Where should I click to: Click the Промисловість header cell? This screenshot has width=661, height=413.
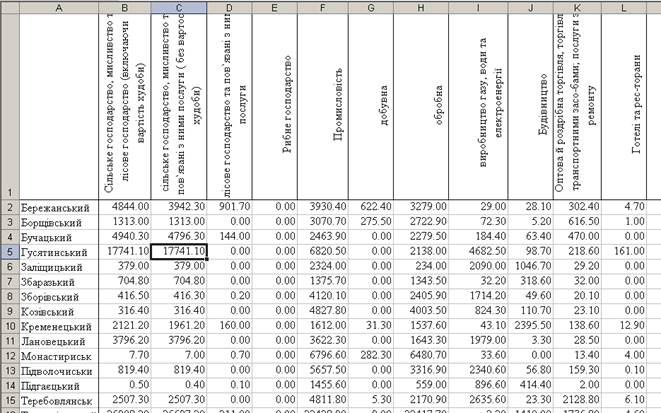[x=323, y=107]
